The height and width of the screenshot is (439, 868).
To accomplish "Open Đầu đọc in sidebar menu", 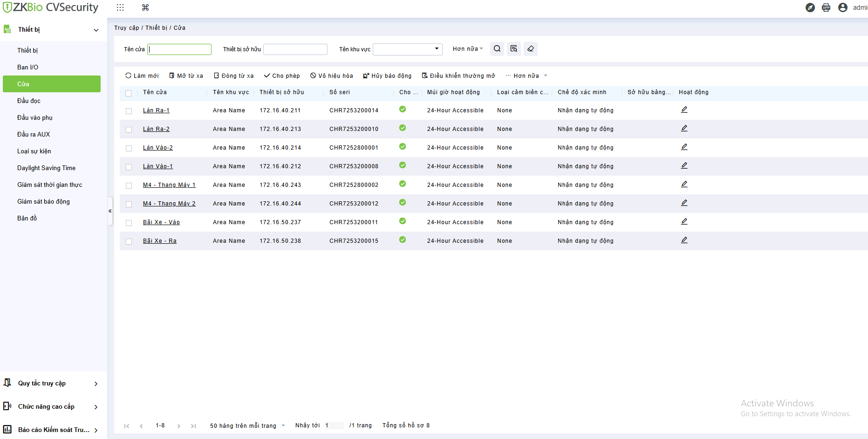I will (x=29, y=101).
